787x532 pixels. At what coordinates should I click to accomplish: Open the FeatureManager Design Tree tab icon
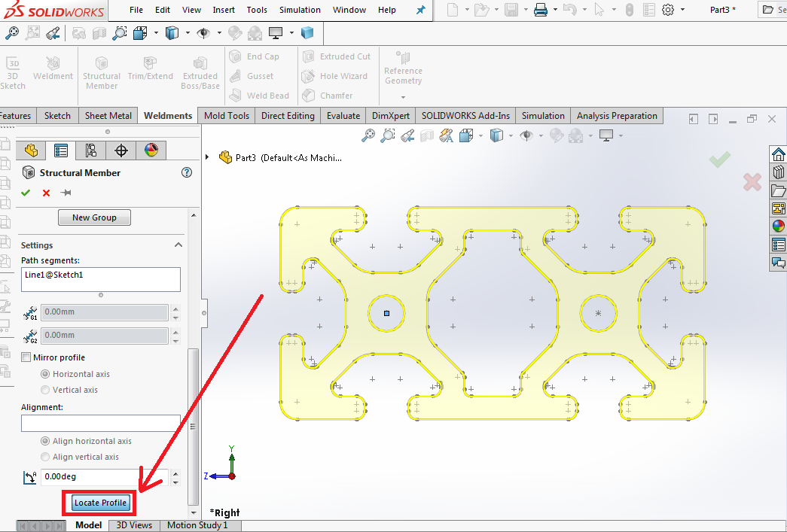tap(31, 150)
